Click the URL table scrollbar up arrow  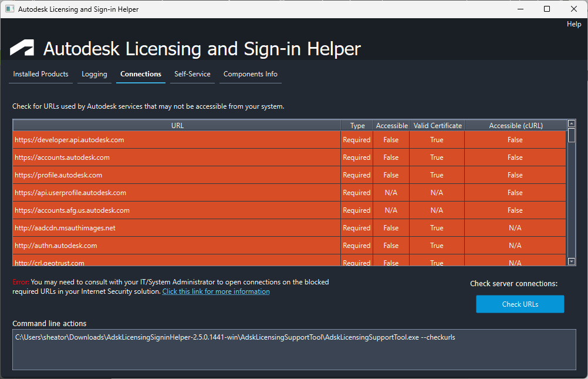pyautogui.click(x=572, y=123)
